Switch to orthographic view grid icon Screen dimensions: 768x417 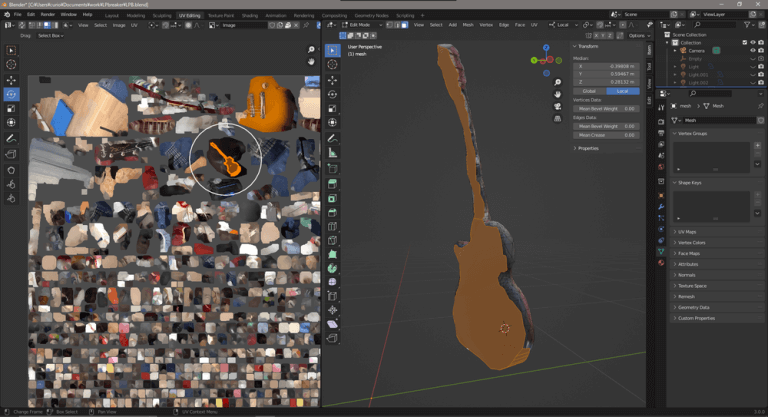click(557, 119)
